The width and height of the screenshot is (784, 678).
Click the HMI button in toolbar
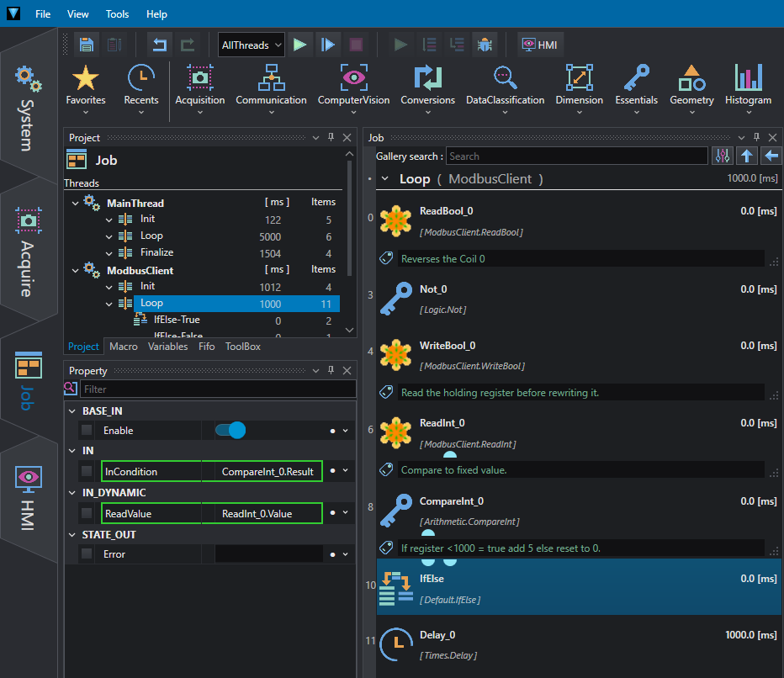[x=540, y=45]
